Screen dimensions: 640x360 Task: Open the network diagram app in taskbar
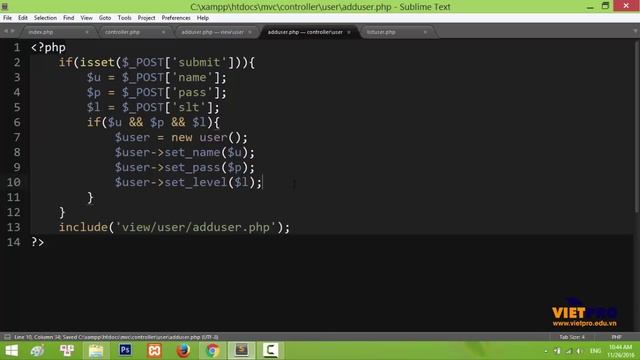(67, 350)
